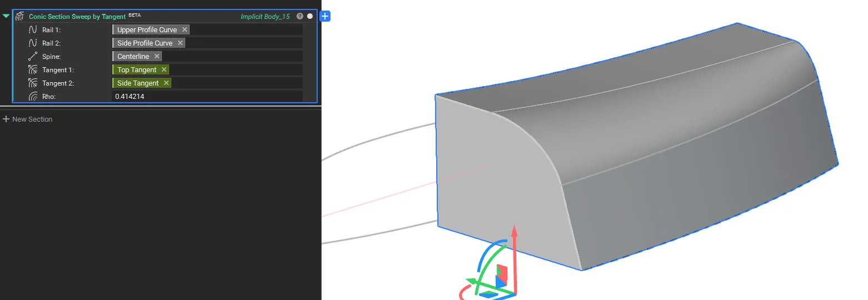868x300 pixels.
Task: Click the Conic Section Sweep by Tangent title
Action: click(x=77, y=17)
